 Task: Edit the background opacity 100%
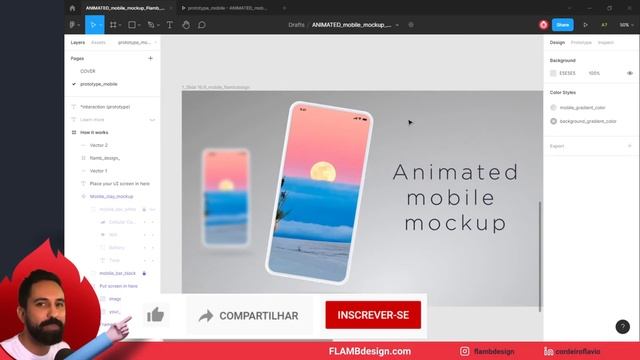[594, 73]
